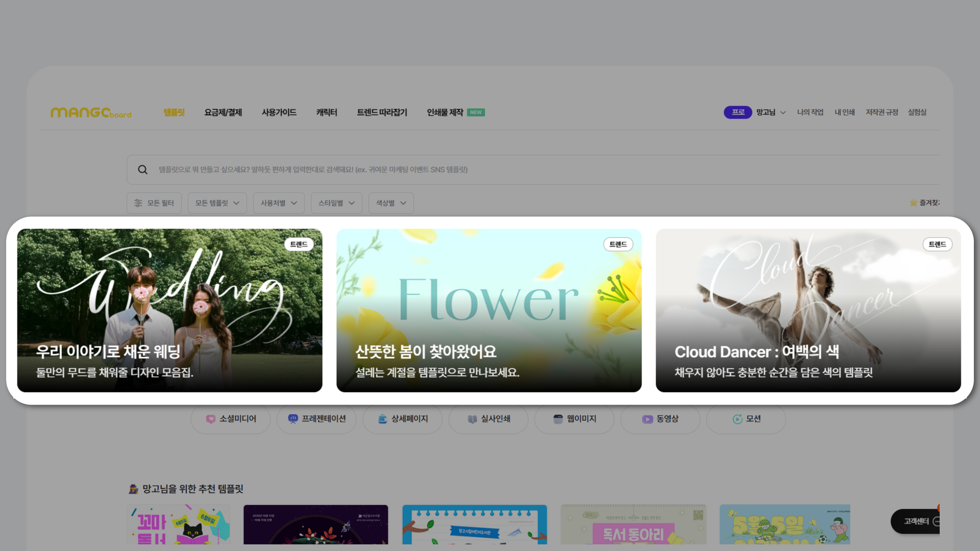Screen dimensions: 980x551
Task: Open the Flower spring trend banner
Action: pos(488,310)
